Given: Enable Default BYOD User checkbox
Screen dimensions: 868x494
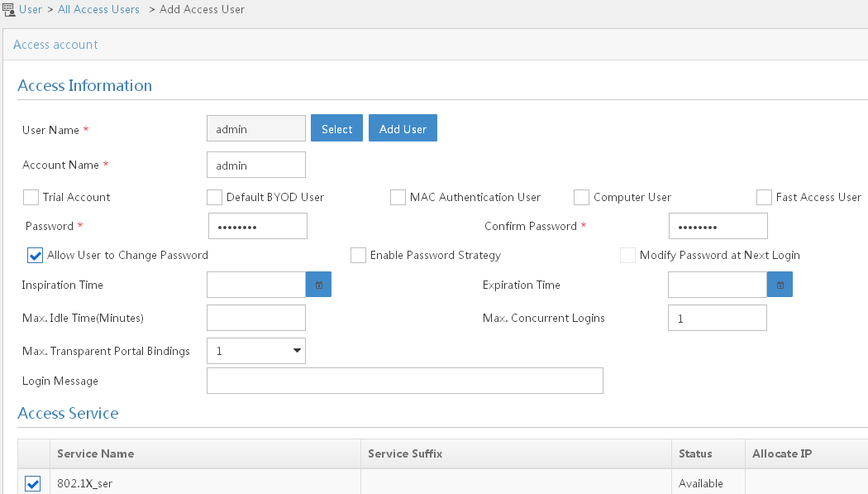Looking at the screenshot, I should pyautogui.click(x=214, y=197).
